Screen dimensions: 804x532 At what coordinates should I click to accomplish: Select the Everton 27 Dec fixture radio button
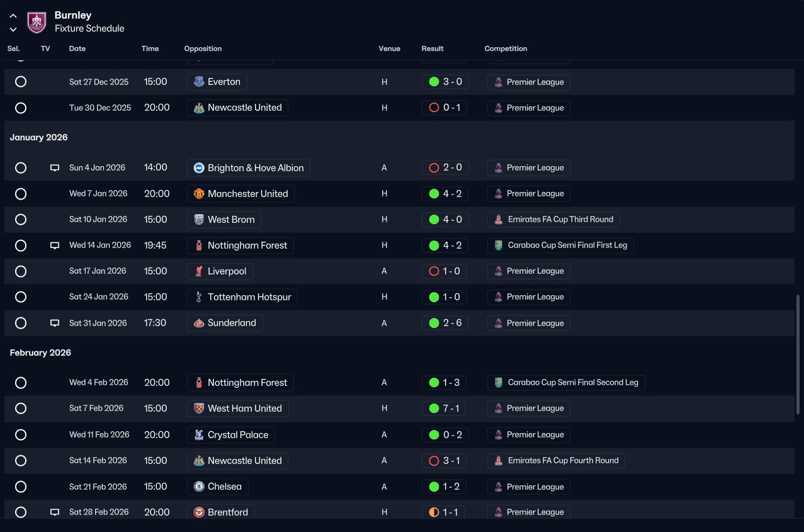(x=21, y=82)
